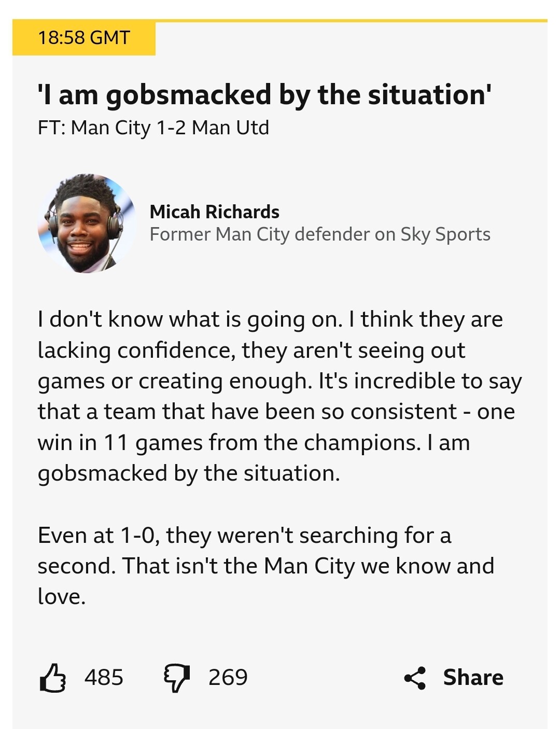Open Micah Richards' profile photo
Viewport: 560px width, 729px height.
tap(87, 223)
